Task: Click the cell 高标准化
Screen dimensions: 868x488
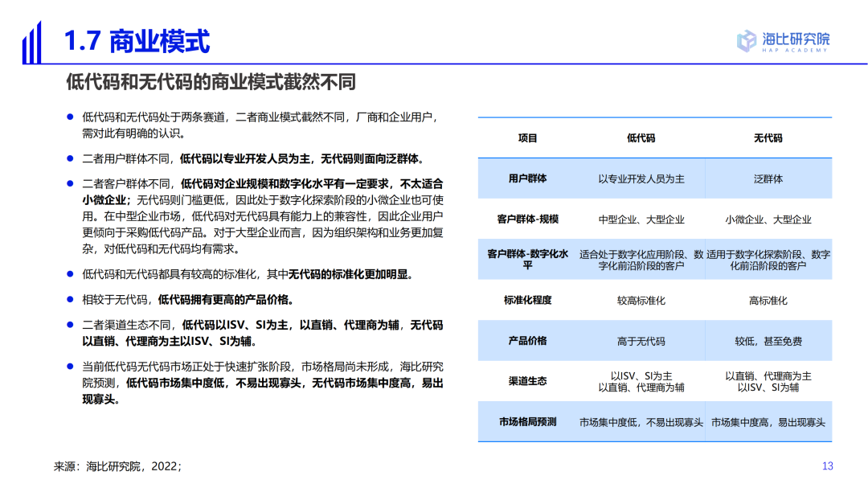Action: click(x=768, y=300)
